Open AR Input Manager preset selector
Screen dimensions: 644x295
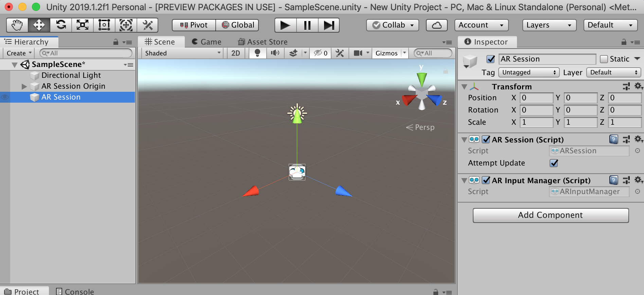point(626,180)
